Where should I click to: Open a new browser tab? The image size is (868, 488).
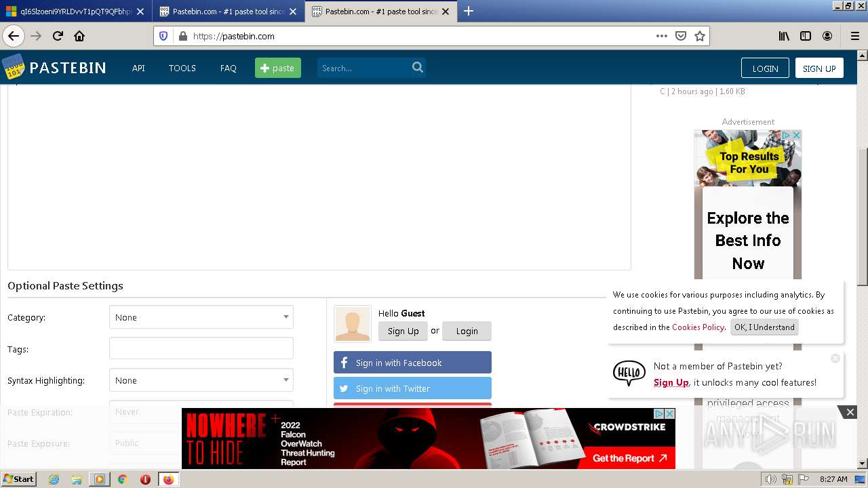pyautogui.click(x=468, y=11)
